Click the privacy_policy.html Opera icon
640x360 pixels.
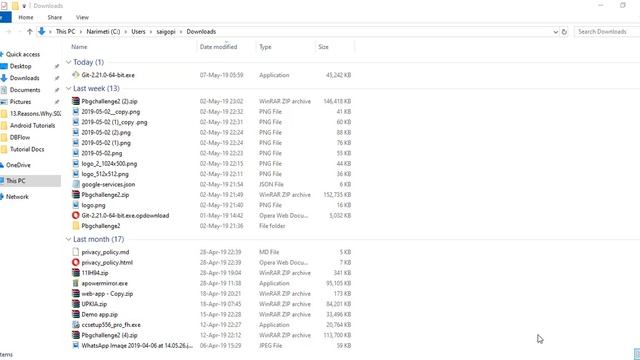click(76, 262)
